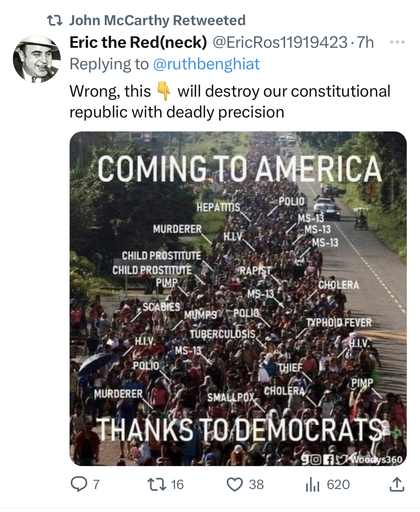Image resolution: width=420 pixels, height=512 pixels.
Task: Open the 'Eric the Red(neck)' display name
Action: [x=138, y=42]
